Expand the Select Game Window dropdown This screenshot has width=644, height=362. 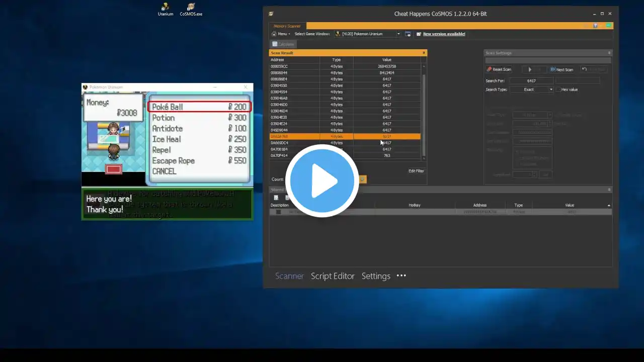click(x=398, y=34)
